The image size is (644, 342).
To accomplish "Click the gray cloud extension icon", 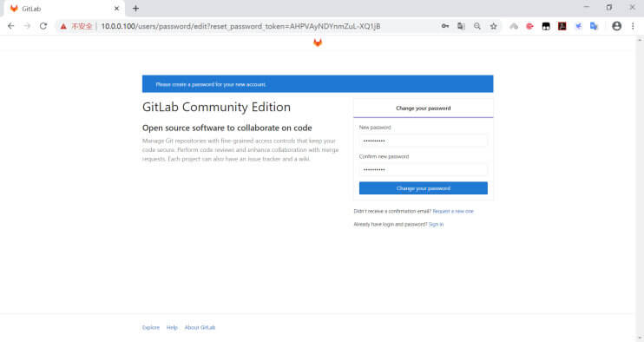I will 514,26.
